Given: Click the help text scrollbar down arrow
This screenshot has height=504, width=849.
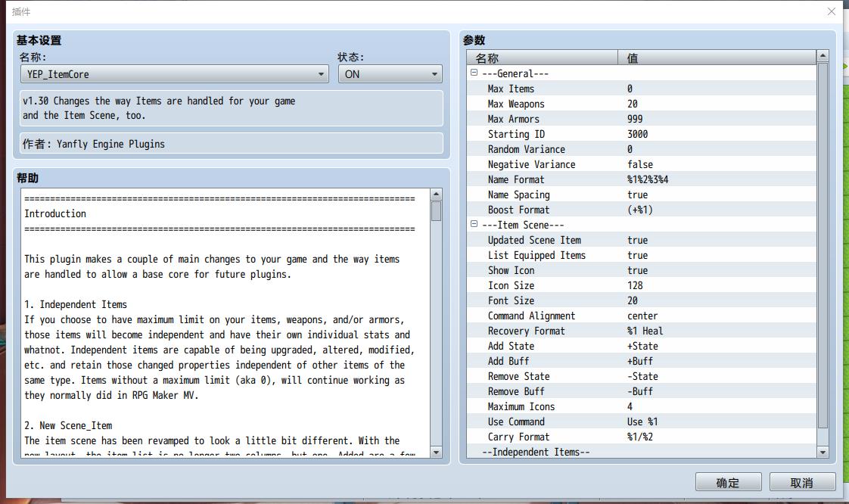Looking at the screenshot, I should (437, 452).
